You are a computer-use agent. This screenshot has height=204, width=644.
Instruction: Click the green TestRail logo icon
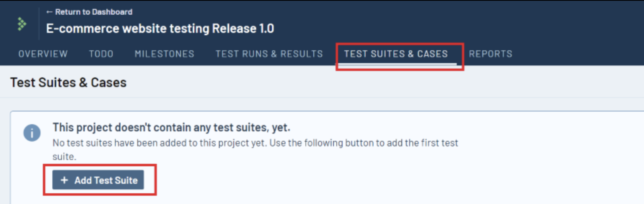(21, 24)
